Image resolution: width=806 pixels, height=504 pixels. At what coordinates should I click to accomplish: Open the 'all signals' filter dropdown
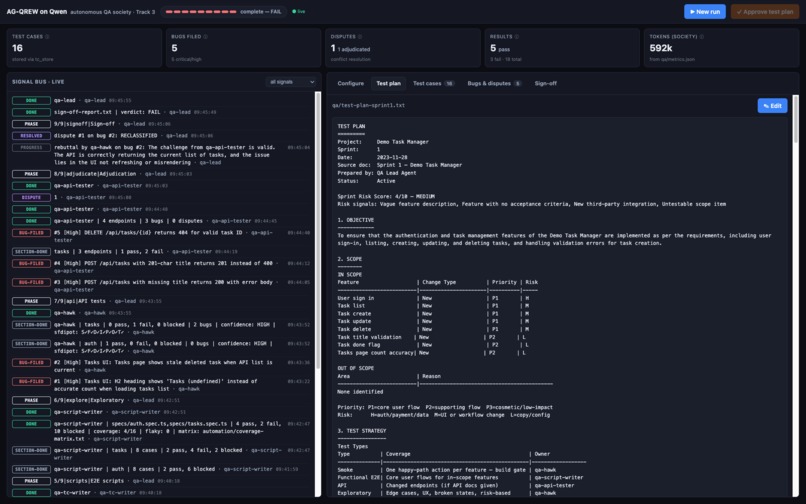click(291, 82)
